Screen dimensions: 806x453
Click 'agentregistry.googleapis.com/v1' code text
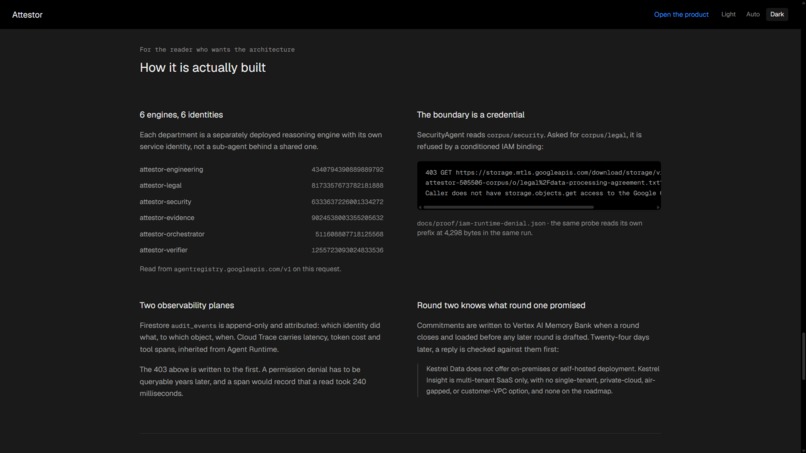(232, 269)
